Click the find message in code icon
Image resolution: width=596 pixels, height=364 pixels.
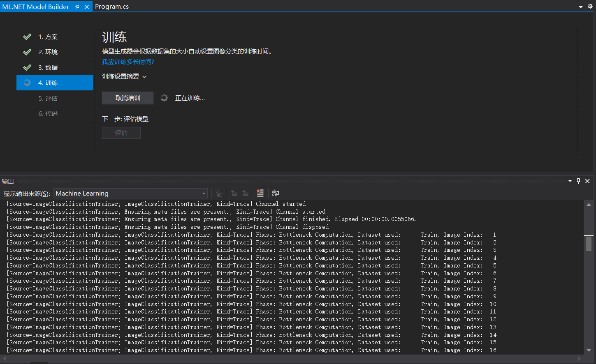[x=219, y=193]
